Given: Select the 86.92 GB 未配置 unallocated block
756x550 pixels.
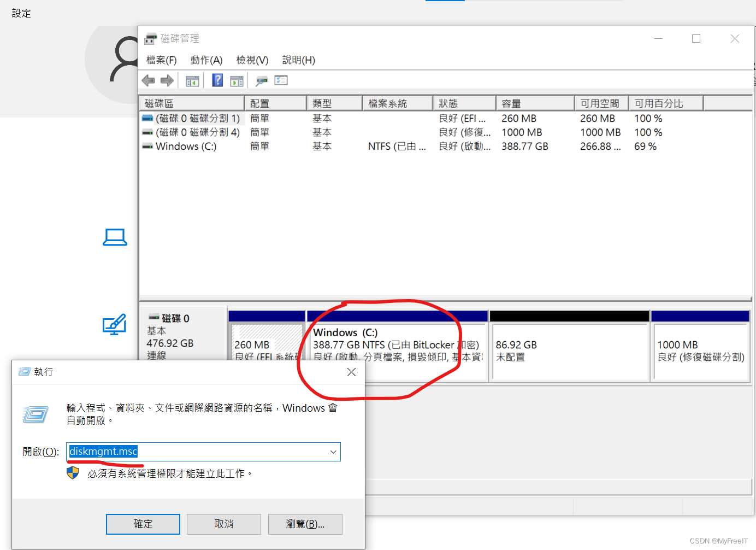Looking at the screenshot, I should (x=570, y=346).
